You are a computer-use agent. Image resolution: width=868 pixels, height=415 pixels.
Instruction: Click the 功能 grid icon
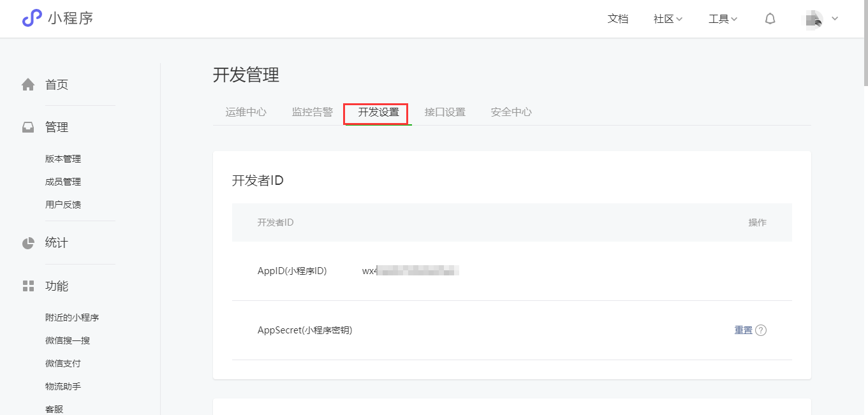[x=28, y=286]
